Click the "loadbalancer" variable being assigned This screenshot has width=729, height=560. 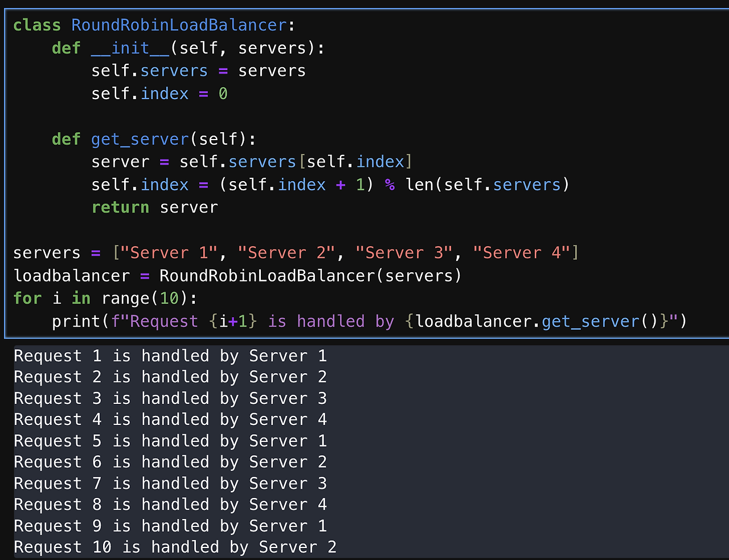(x=72, y=276)
